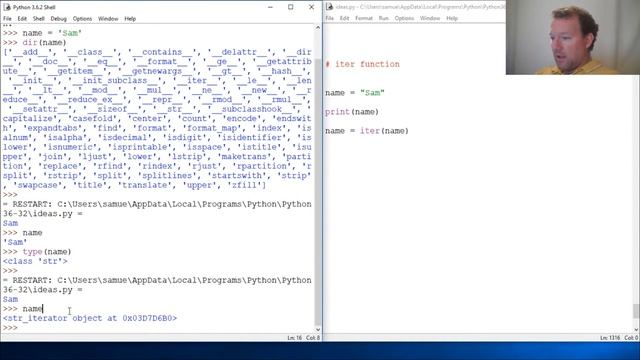The width and height of the screenshot is (640, 360).
Task: Maximize the Python Shell window
Action: coord(291,7)
